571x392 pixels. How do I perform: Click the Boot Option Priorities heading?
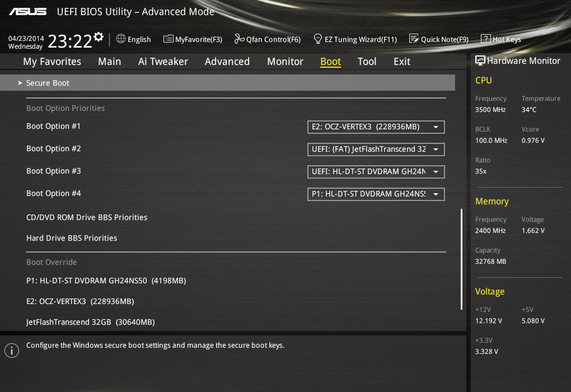pyautogui.click(x=65, y=108)
